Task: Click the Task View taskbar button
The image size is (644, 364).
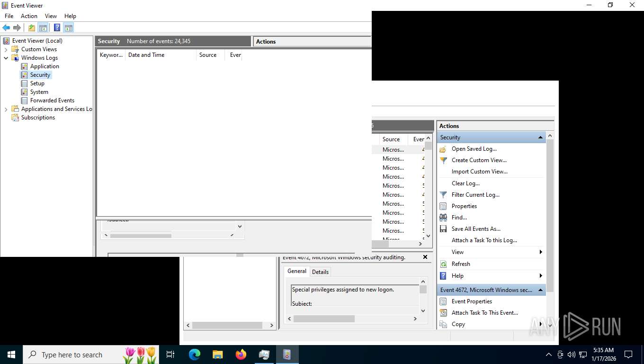Action: pyautogui.click(x=170, y=355)
